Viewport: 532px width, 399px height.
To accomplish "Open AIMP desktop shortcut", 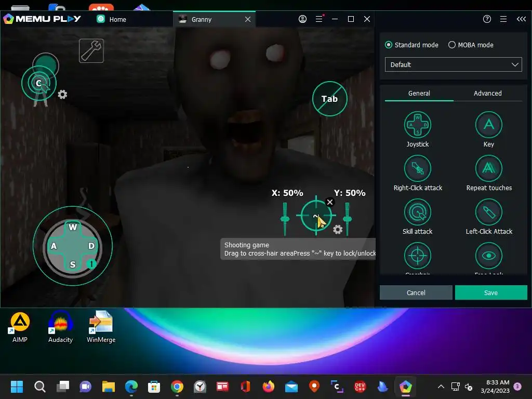I will point(20,327).
